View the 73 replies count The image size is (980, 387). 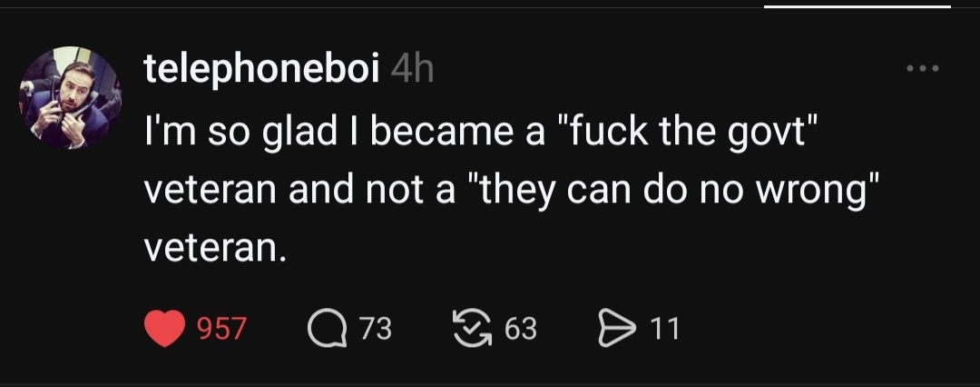coord(376,329)
